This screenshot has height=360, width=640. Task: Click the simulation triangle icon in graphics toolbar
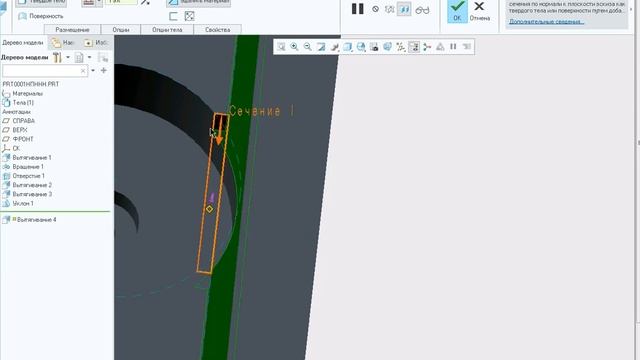pos(440,47)
